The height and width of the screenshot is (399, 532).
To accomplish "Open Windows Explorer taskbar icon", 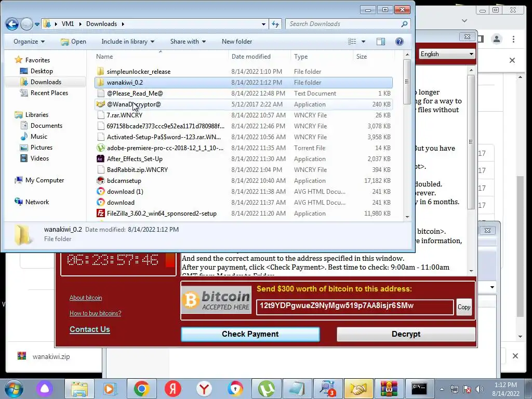I will 79,389.
